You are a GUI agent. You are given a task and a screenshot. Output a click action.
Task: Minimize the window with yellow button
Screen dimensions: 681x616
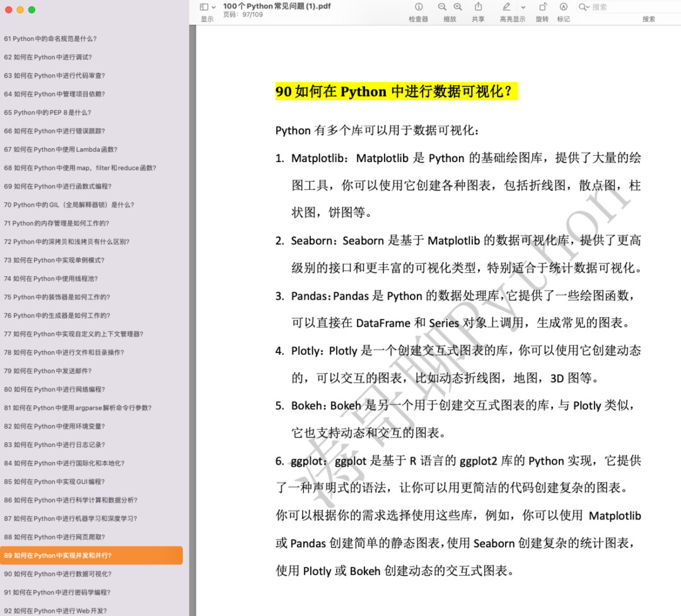point(20,9)
